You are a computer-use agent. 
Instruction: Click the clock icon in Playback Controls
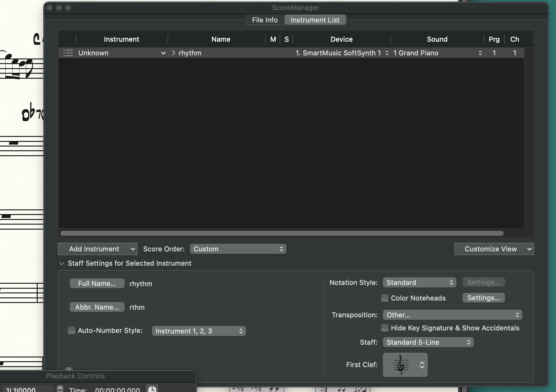click(x=152, y=389)
